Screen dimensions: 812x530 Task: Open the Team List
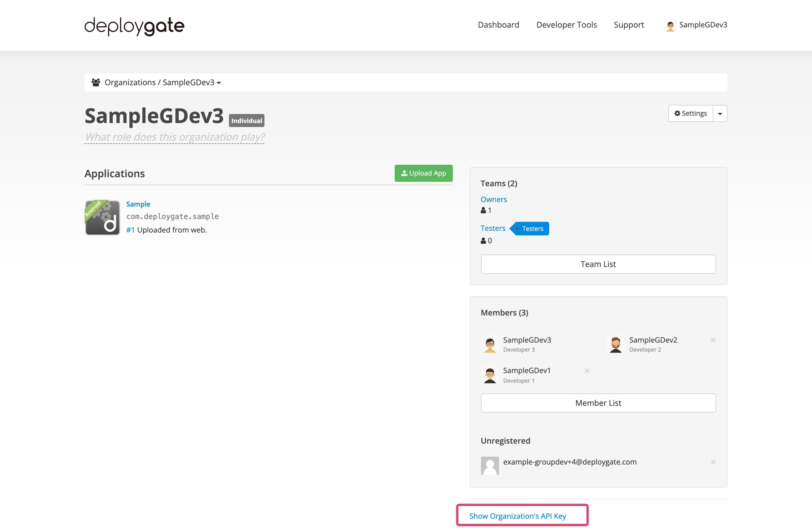coord(598,264)
